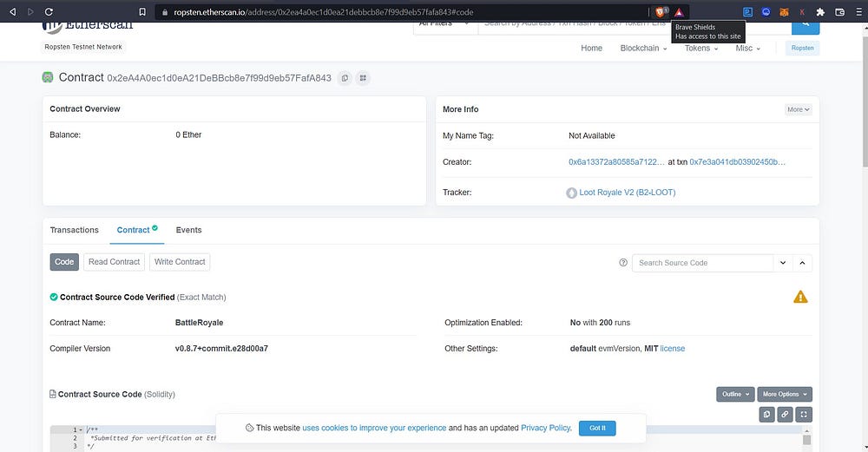Go to Home in the navigation

point(591,48)
